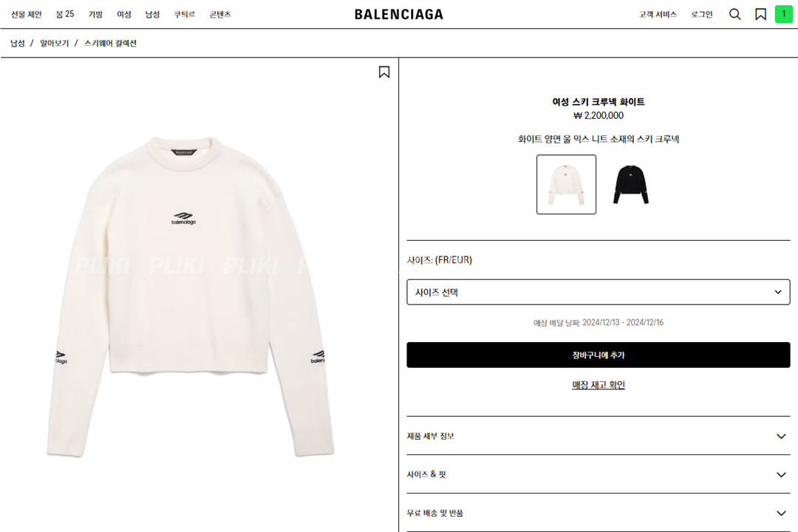Open the 선물 제안 menu
The width and height of the screenshot is (798, 532).
[27, 14]
